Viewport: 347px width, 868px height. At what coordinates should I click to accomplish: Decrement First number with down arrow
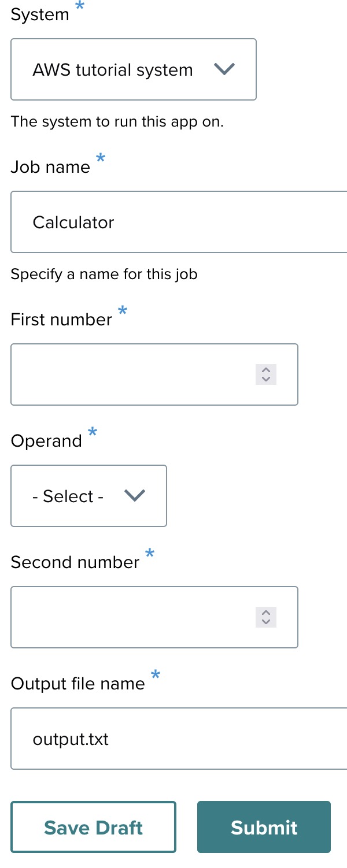click(x=266, y=379)
